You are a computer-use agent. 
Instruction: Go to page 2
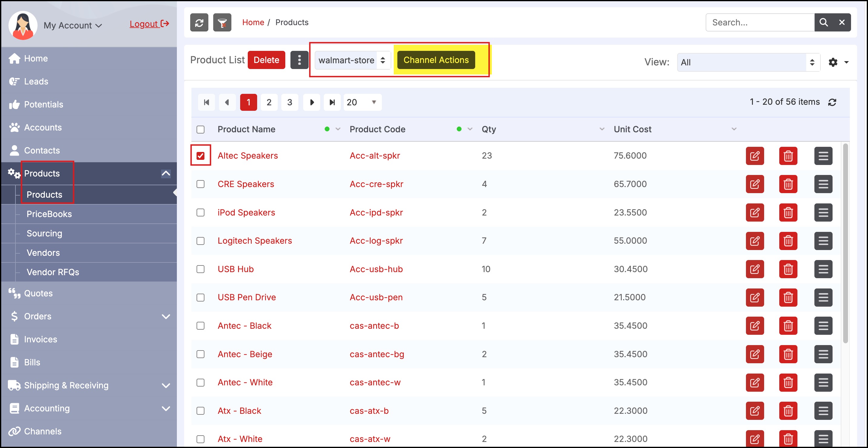[x=269, y=102]
